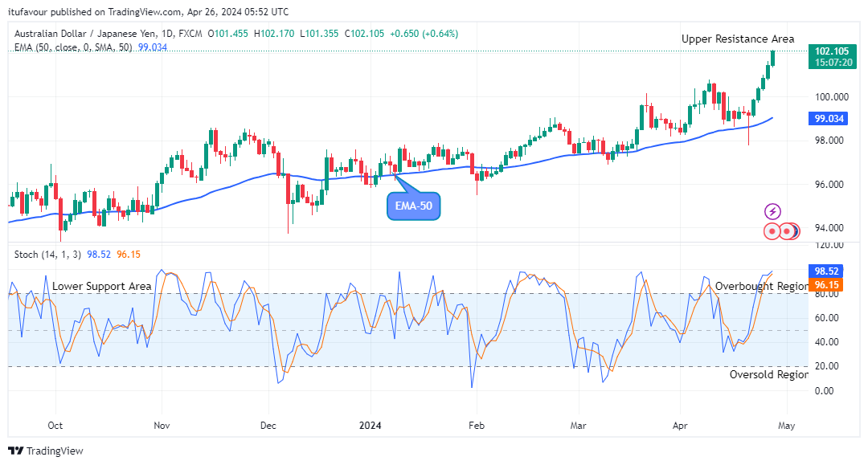
Task: Click the closing value C102.105 in header
Action: (364, 34)
